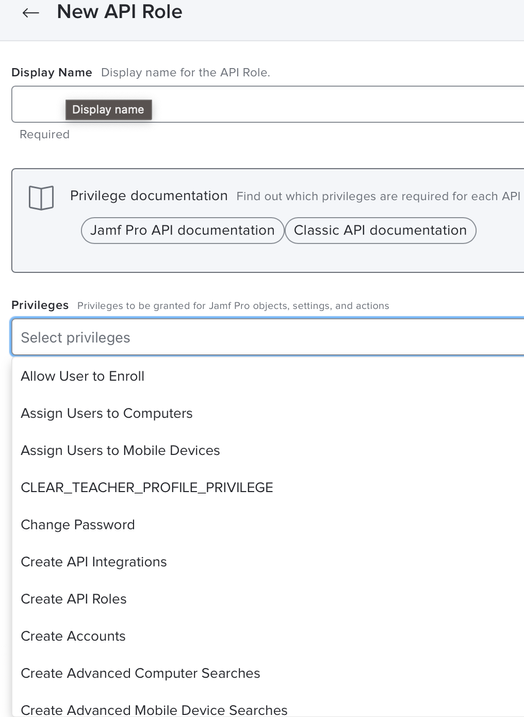This screenshot has width=524, height=717.
Task: Click the New API Role page title
Action: [119, 12]
